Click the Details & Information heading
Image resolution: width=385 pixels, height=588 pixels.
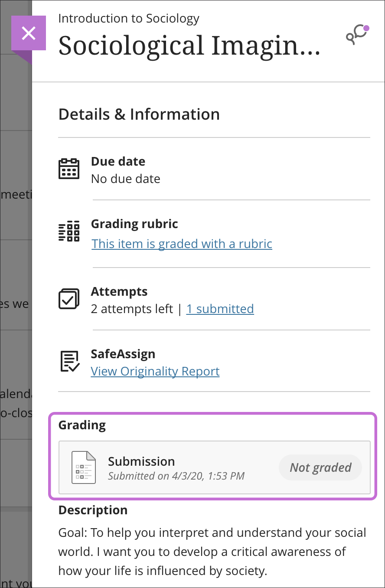pyautogui.click(x=139, y=114)
